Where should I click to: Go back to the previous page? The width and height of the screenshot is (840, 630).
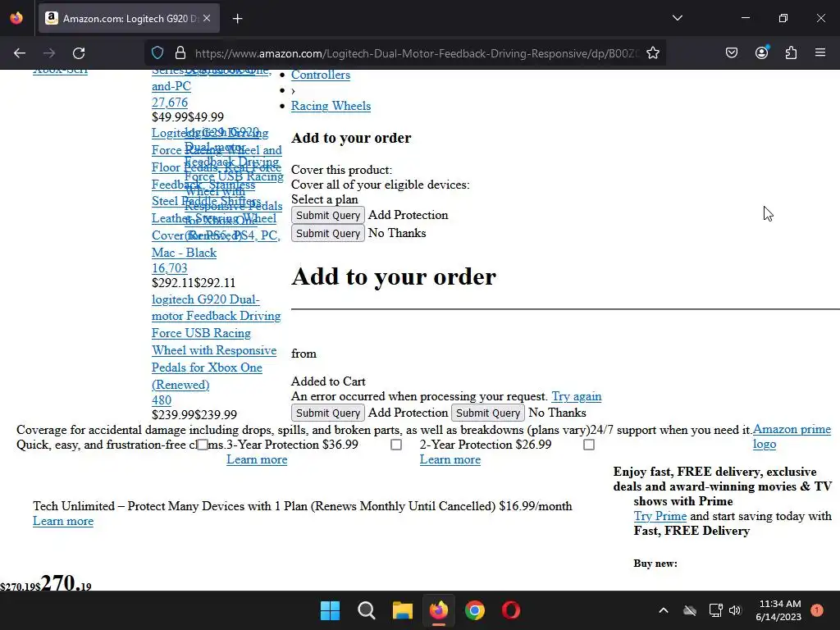pos(20,53)
